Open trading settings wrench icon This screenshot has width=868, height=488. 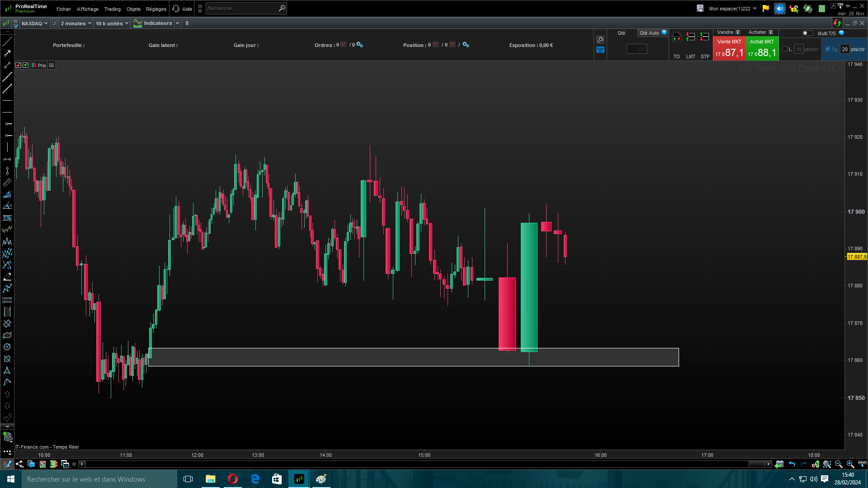point(600,40)
